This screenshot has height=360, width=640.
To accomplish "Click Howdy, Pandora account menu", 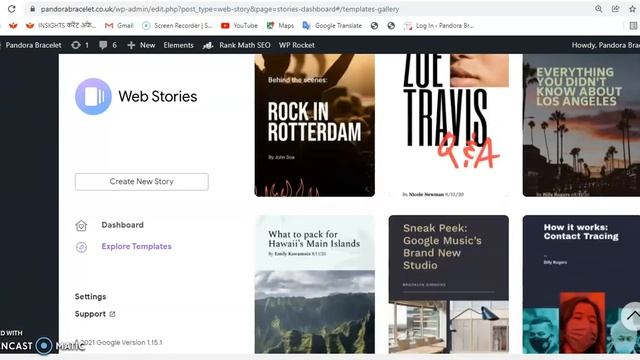I will pyautogui.click(x=606, y=45).
